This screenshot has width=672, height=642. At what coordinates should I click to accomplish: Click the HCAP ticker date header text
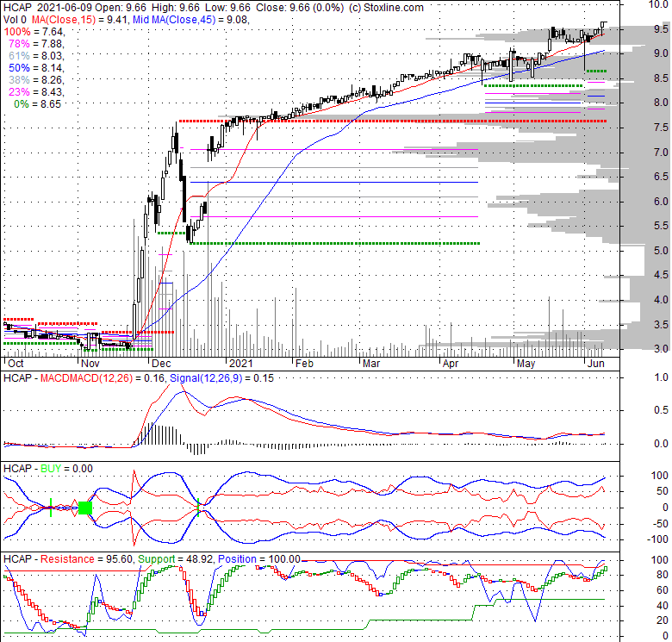(x=47, y=8)
